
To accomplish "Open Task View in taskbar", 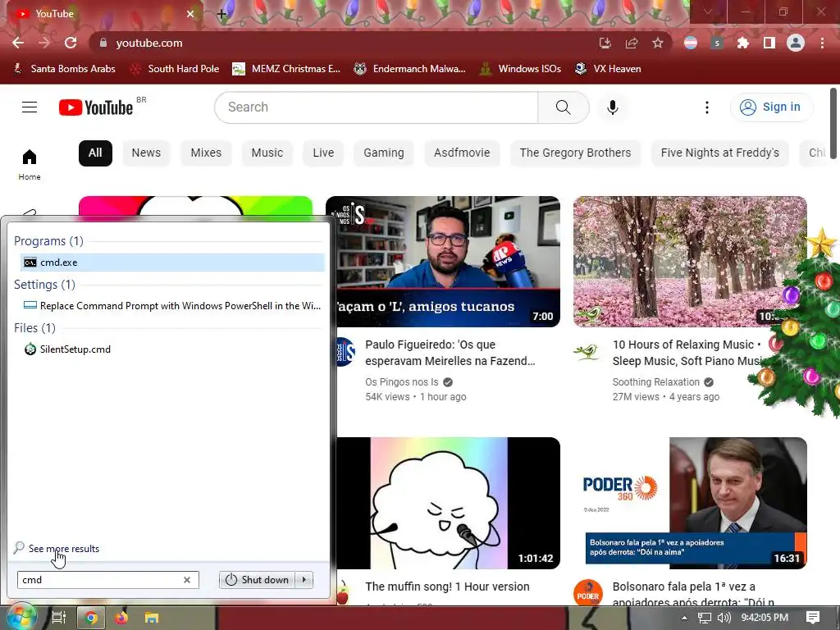I will point(58,619).
